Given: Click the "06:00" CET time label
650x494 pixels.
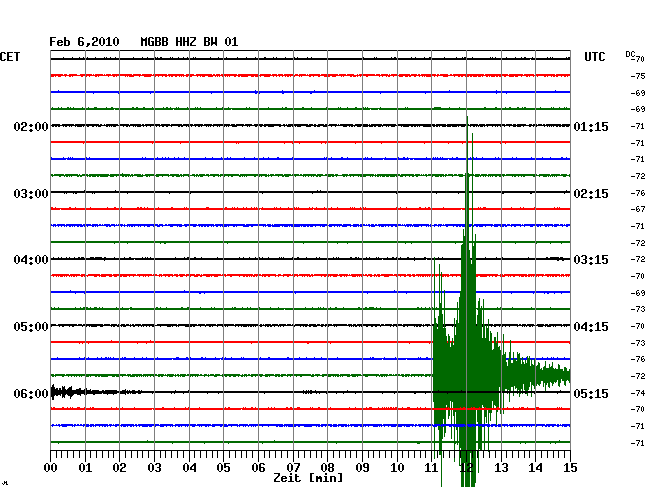Looking at the screenshot, I should coord(31,393).
